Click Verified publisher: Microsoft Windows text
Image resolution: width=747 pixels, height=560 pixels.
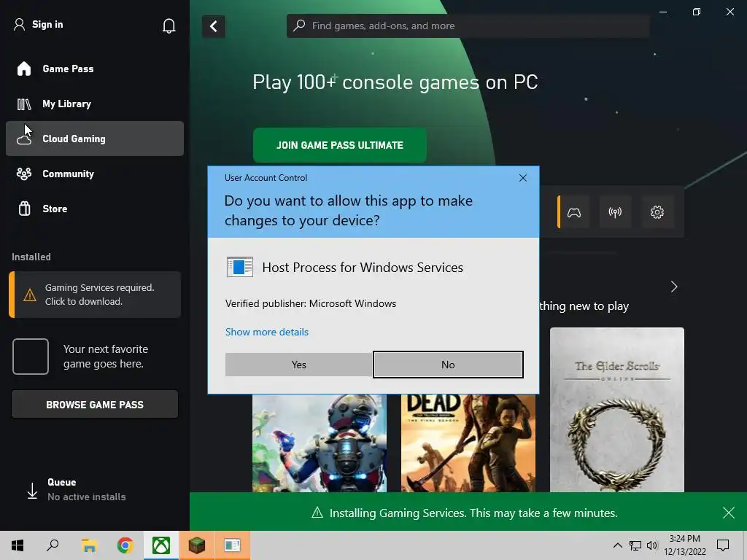[311, 303]
